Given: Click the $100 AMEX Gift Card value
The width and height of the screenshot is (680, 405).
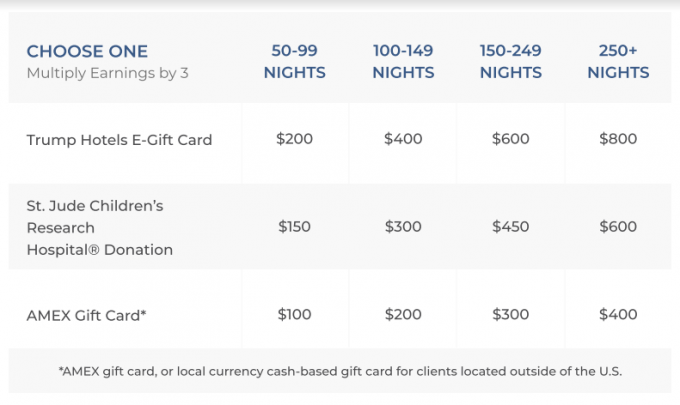Looking at the screenshot, I should tap(295, 314).
